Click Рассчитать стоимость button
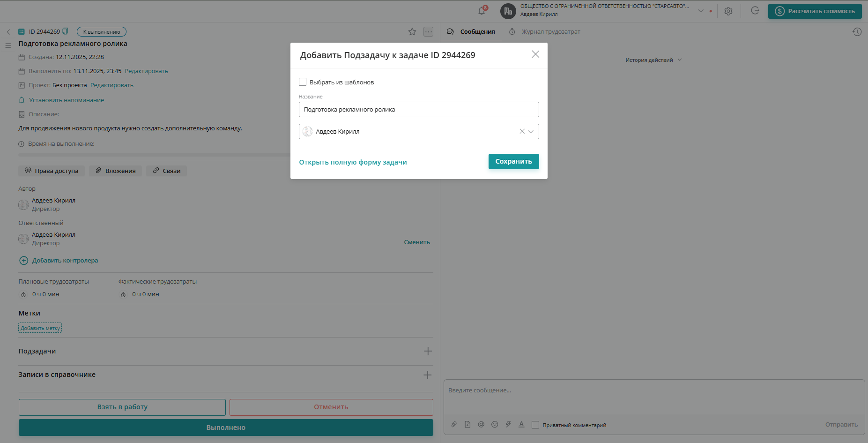868x443 pixels. [815, 11]
